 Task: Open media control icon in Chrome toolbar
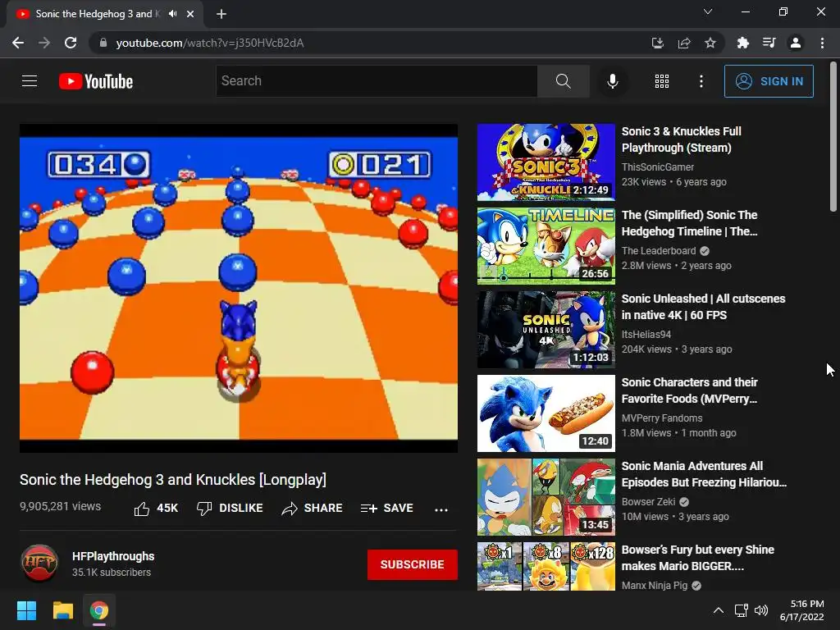click(x=769, y=43)
